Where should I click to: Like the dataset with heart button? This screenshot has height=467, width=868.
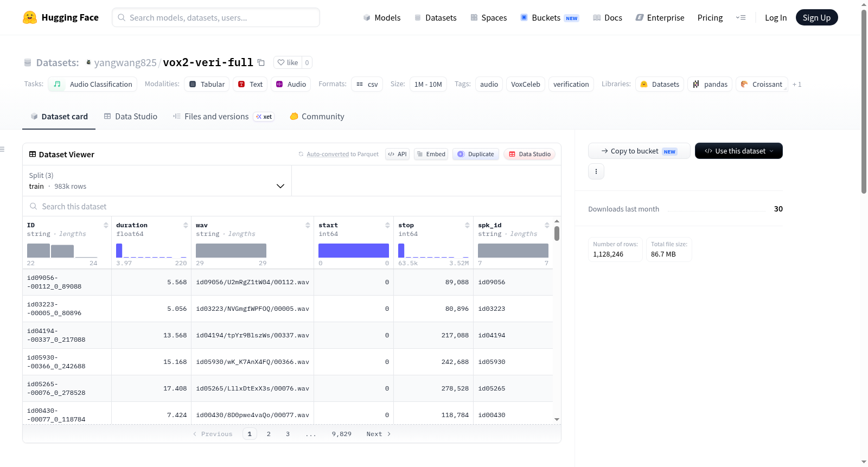click(288, 62)
